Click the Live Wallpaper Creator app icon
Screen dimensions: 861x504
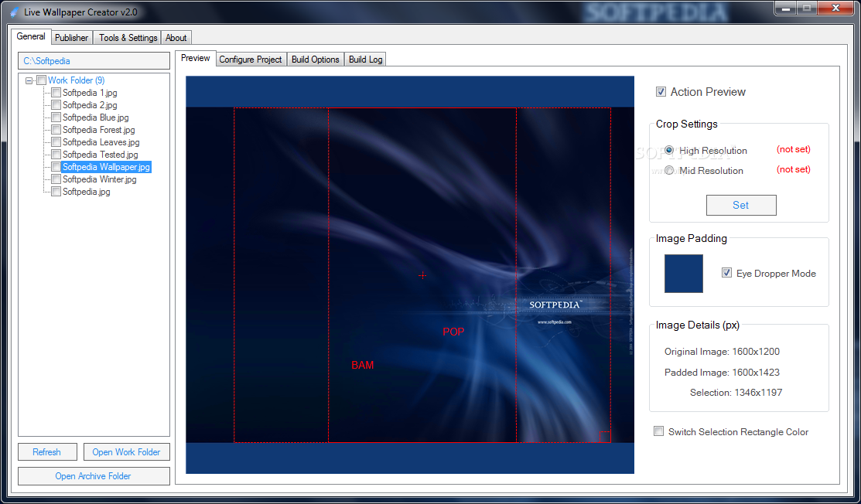pos(15,12)
